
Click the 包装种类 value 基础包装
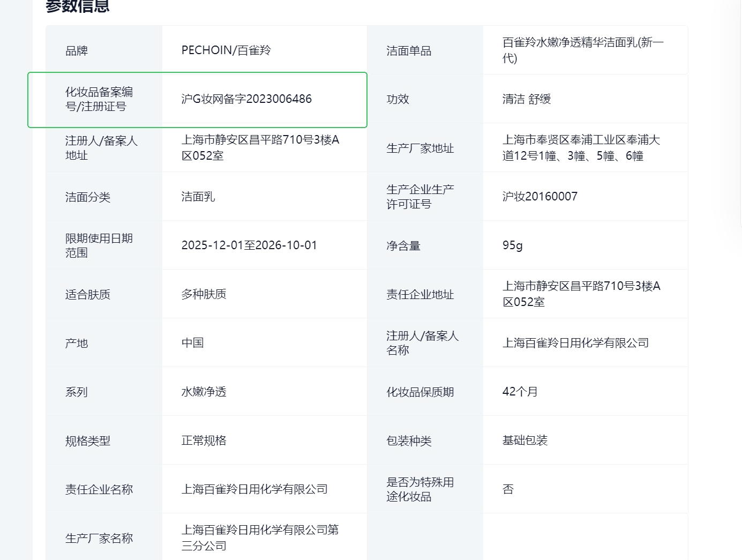click(524, 440)
